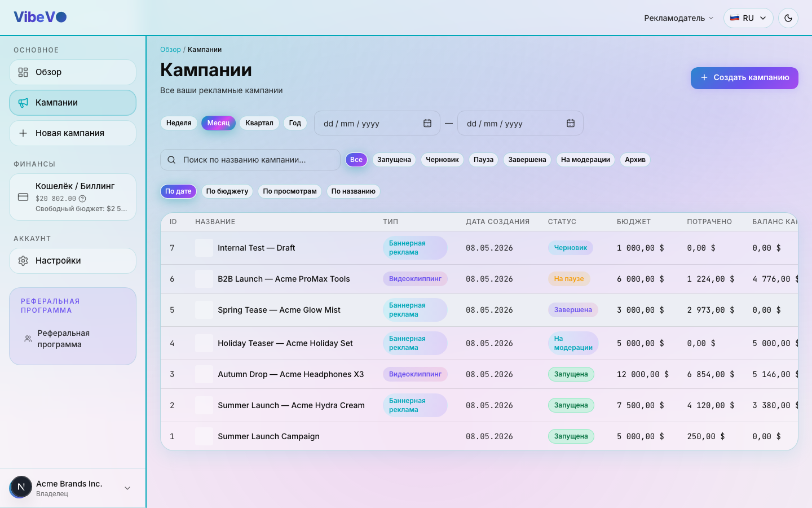Open the RU language selector
The height and width of the screenshot is (508, 812).
click(x=748, y=18)
